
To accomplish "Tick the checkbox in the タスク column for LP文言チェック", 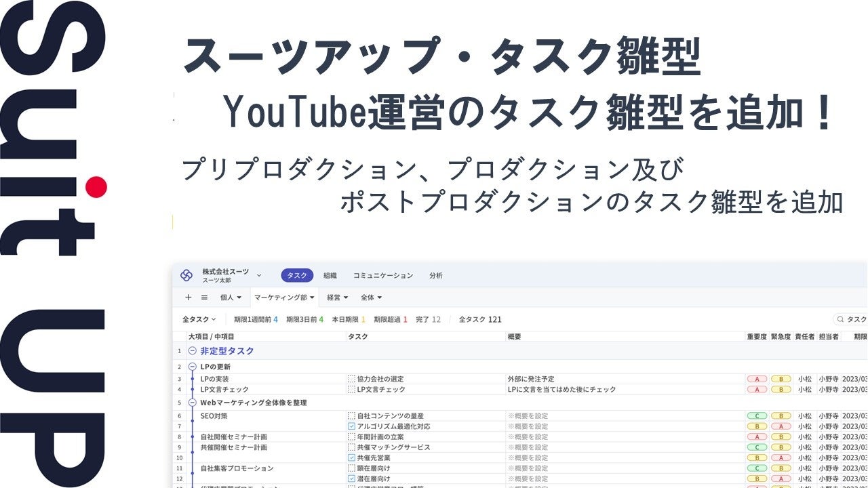I will (x=351, y=390).
